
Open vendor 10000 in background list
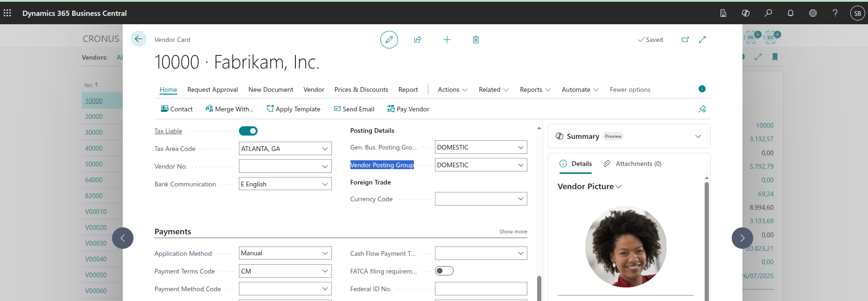coord(94,101)
